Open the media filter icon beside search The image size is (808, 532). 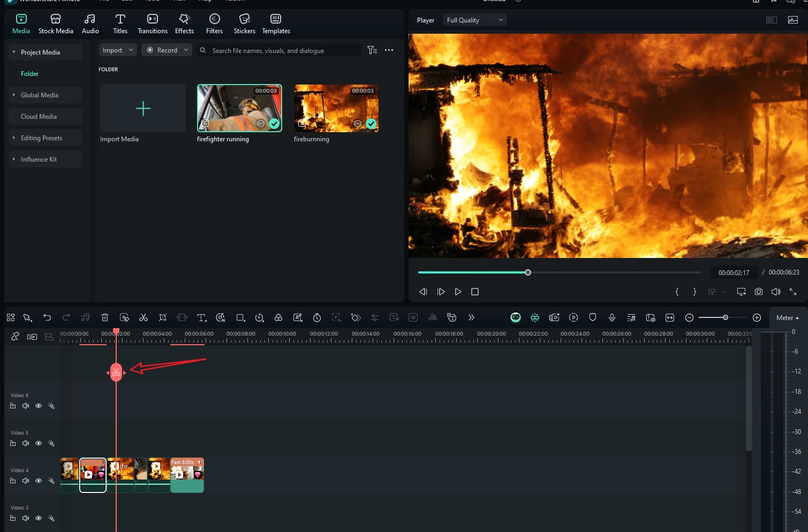pos(372,50)
